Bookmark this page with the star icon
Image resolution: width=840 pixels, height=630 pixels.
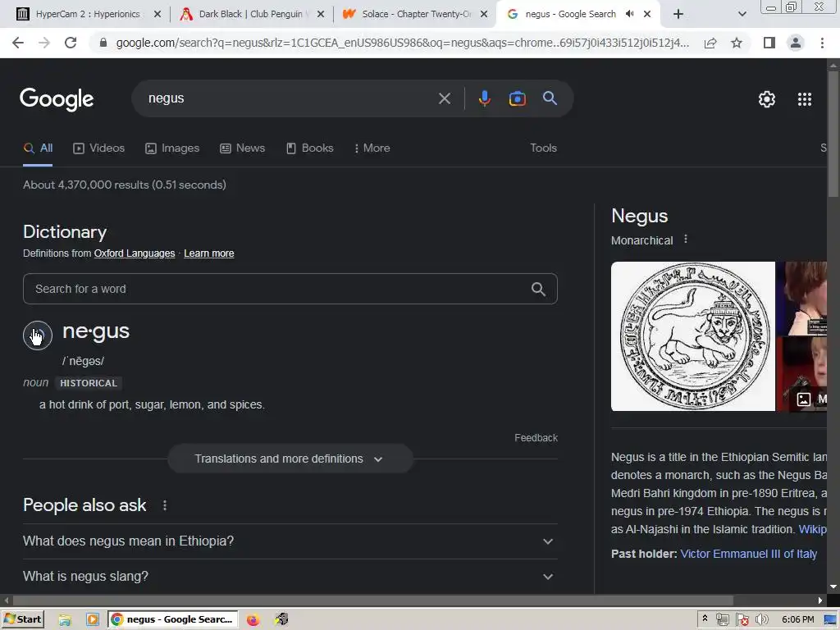coord(737,43)
